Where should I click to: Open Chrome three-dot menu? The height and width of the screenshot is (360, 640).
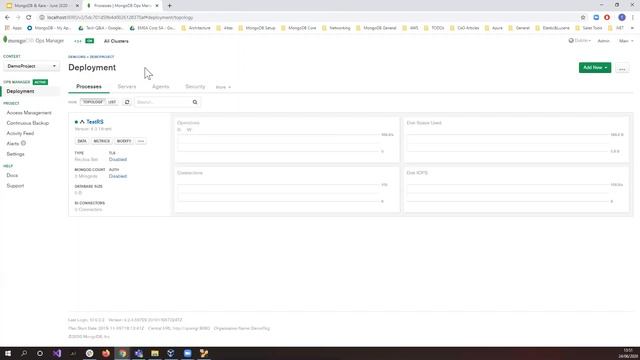pyautogui.click(x=633, y=17)
